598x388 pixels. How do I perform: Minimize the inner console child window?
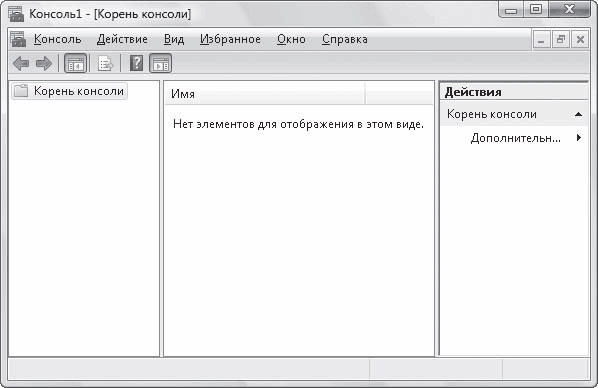pyautogui.click(x=541, y=39)
